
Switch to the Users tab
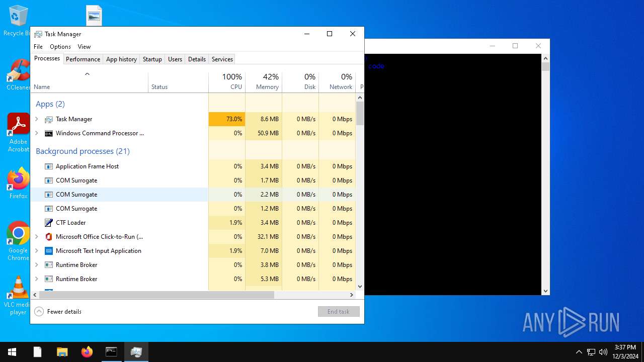(175, 59)
